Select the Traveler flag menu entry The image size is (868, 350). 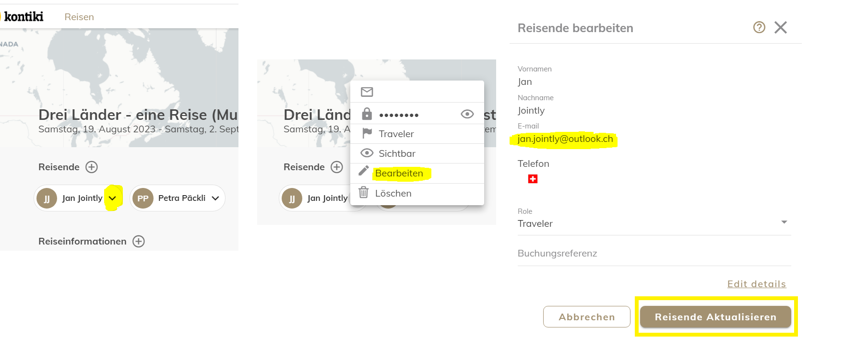[x=396, y=134]
